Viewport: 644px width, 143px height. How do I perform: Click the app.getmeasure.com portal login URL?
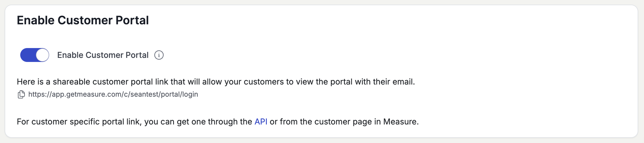(x=113, y=94)
